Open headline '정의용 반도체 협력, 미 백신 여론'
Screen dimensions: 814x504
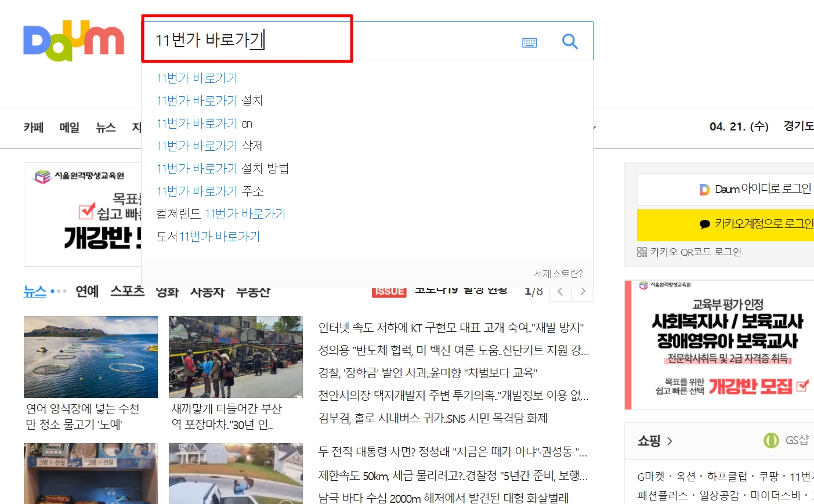click(x=454, y=350)
